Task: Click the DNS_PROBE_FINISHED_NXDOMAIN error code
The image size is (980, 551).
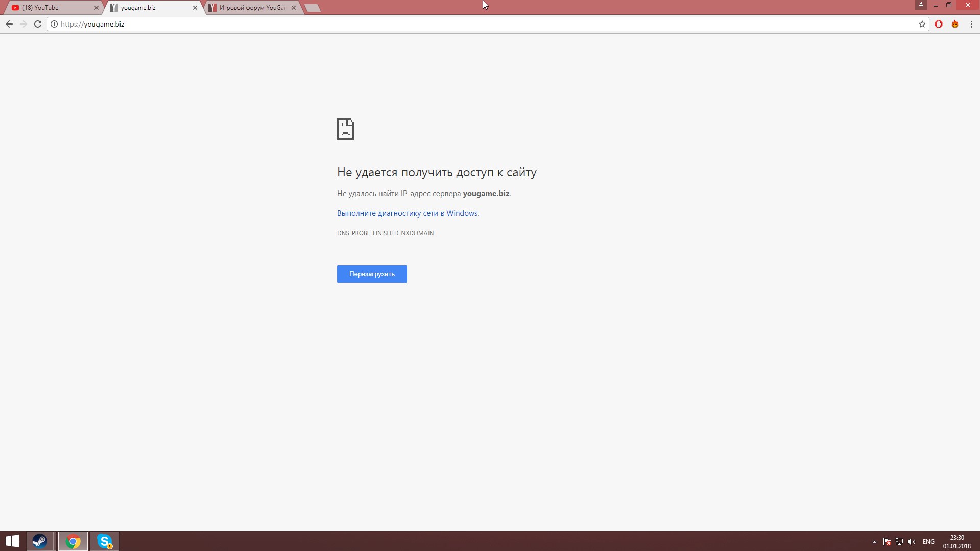Action: point(385,233)
